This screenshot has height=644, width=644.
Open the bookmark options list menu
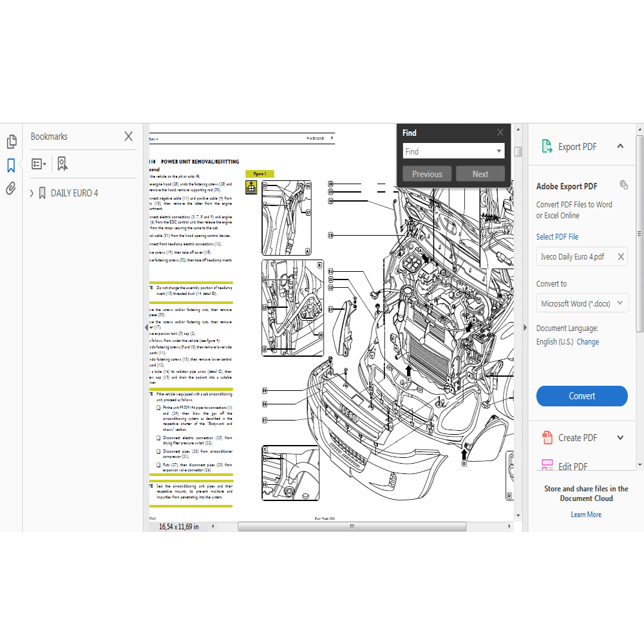[x=39, y=164]
